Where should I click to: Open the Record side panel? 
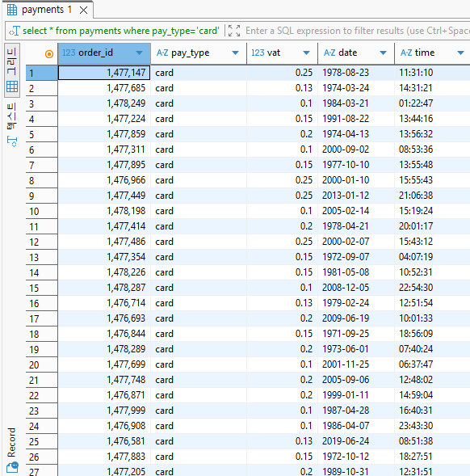point(12,450)
